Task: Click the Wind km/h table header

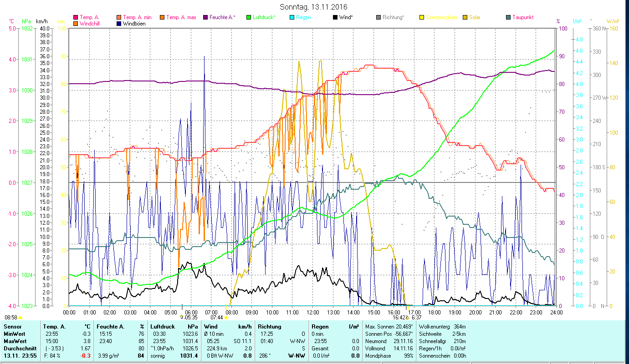Action: click(x=228, y=327)
